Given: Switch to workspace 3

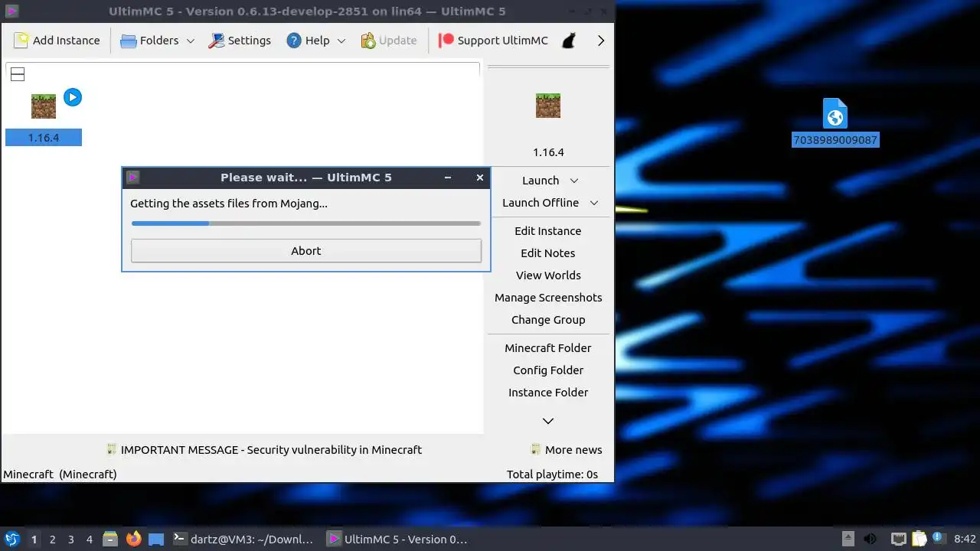Looking at the screenshot, I should [x=70, y=540].
